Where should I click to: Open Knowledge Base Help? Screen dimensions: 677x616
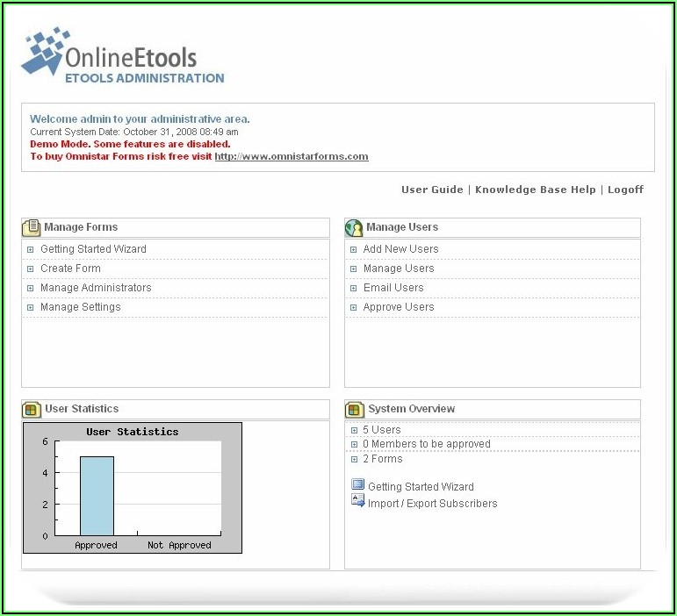[x=535, y=190]
